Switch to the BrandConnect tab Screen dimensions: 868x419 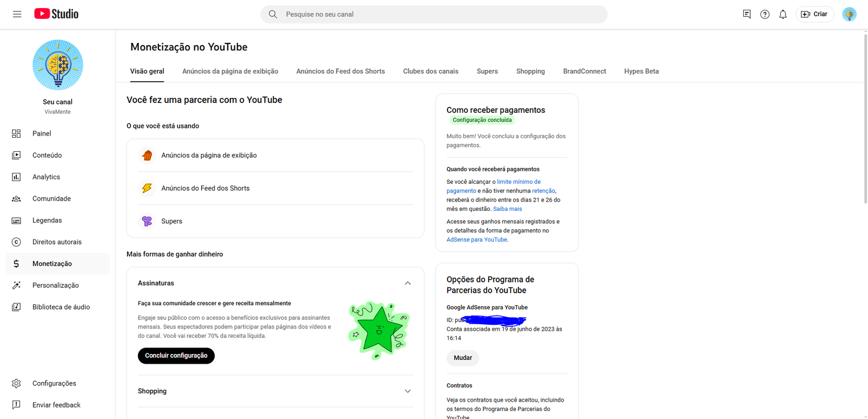pos(584,71)
